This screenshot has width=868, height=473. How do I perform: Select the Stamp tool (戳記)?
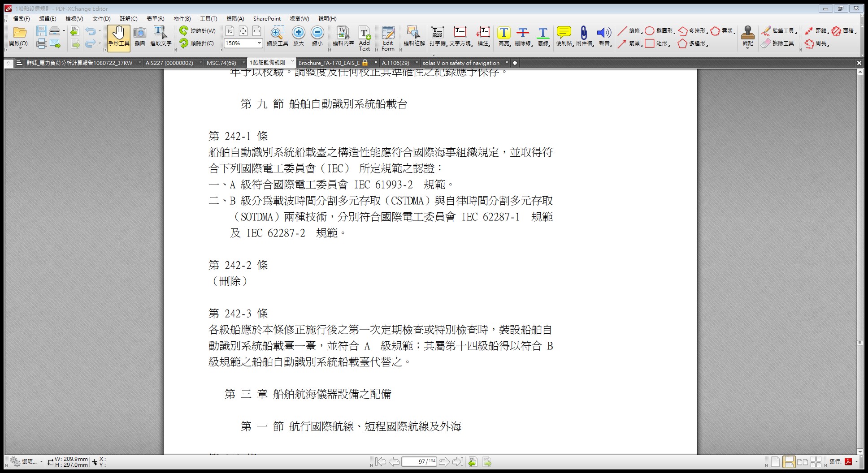pos(747,36)
